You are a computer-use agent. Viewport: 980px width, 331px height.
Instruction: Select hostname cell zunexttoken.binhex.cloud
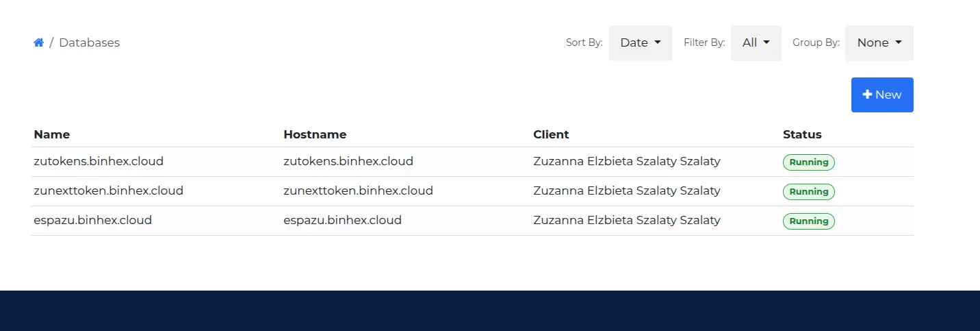point(358,191)
